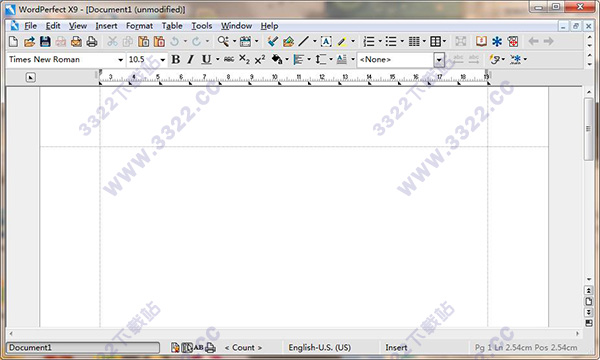Click the publish to PDF briefcase icon
The width and height of the screenshot is (600, 360).
pos(76,41)
